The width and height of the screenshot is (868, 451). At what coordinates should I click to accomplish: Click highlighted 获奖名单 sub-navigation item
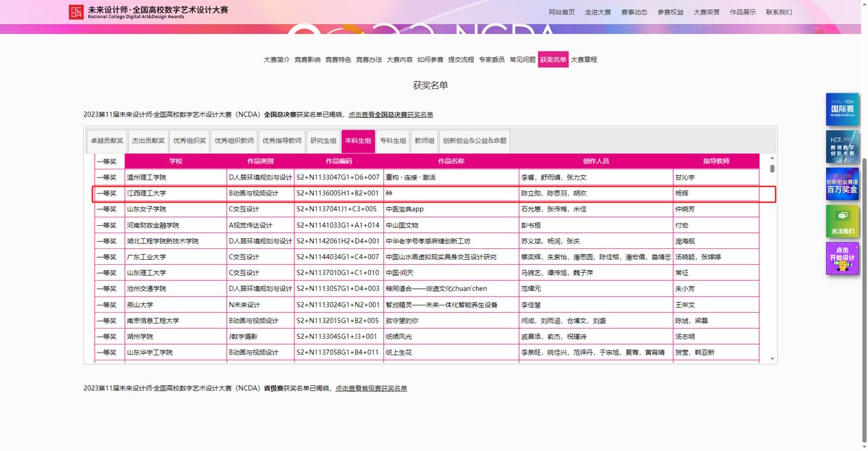[x=553, y=59]
